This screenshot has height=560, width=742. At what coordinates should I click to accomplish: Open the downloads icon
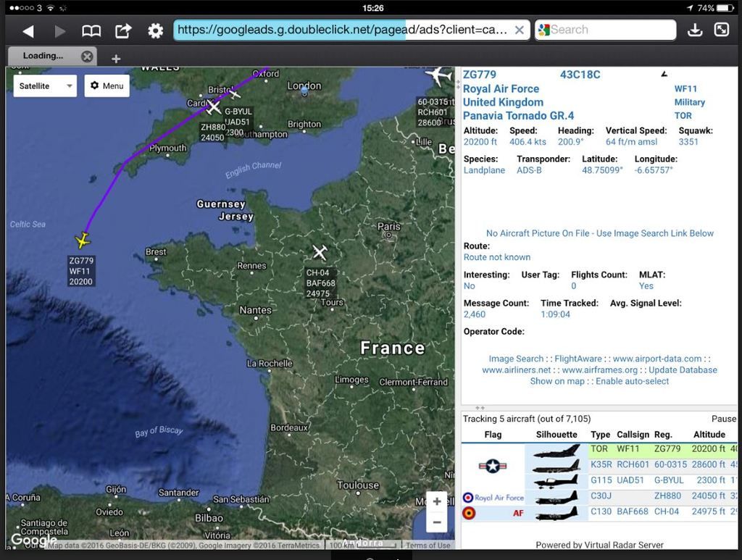coord(694,30)
